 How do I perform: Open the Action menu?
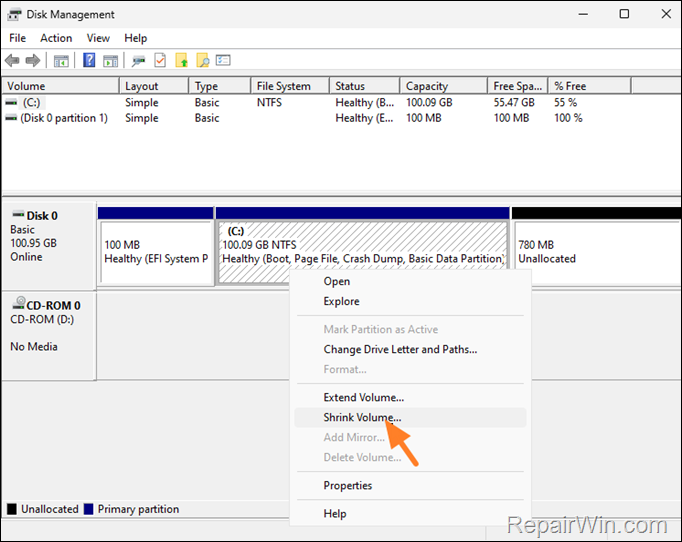click(x=56, y=38)
